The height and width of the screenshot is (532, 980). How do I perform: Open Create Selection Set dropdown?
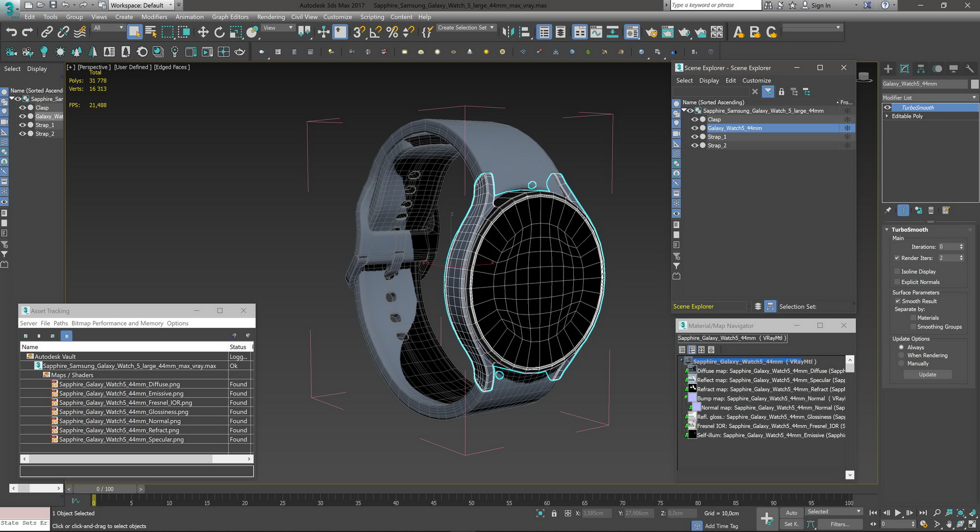point(466,28)
